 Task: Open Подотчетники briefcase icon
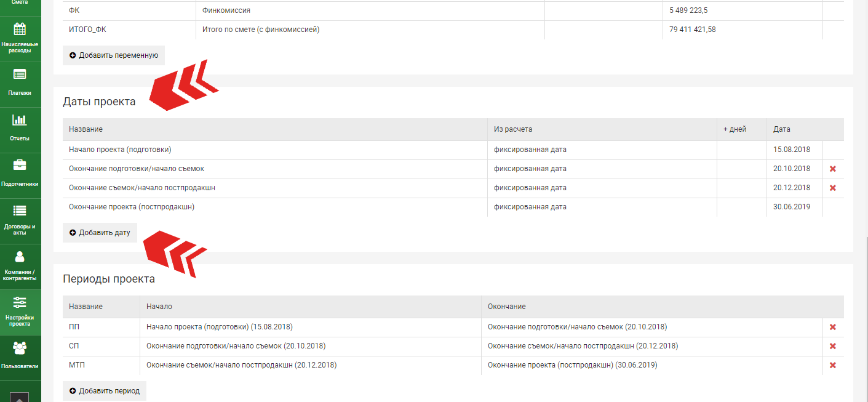pyautogui.click(x=20, y=165)
